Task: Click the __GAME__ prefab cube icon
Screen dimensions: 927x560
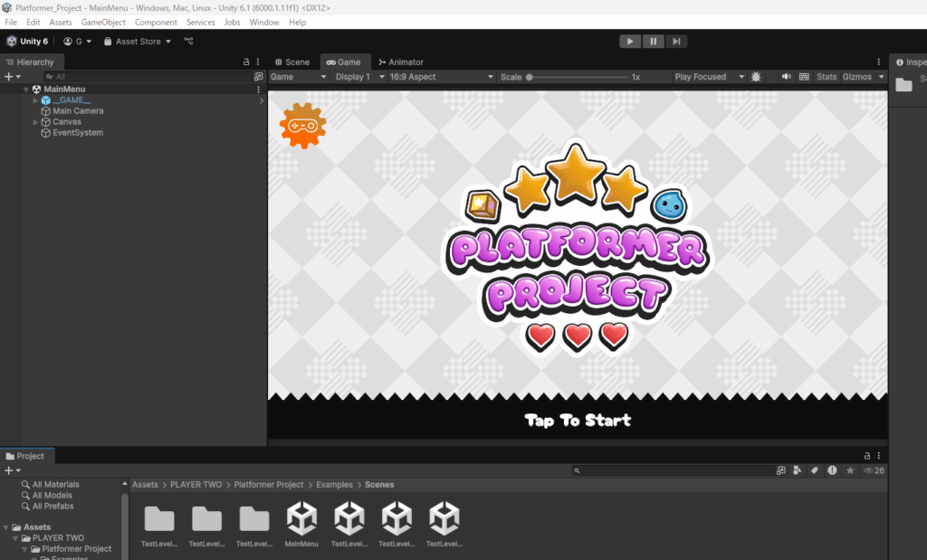Action: click(45, 100)
